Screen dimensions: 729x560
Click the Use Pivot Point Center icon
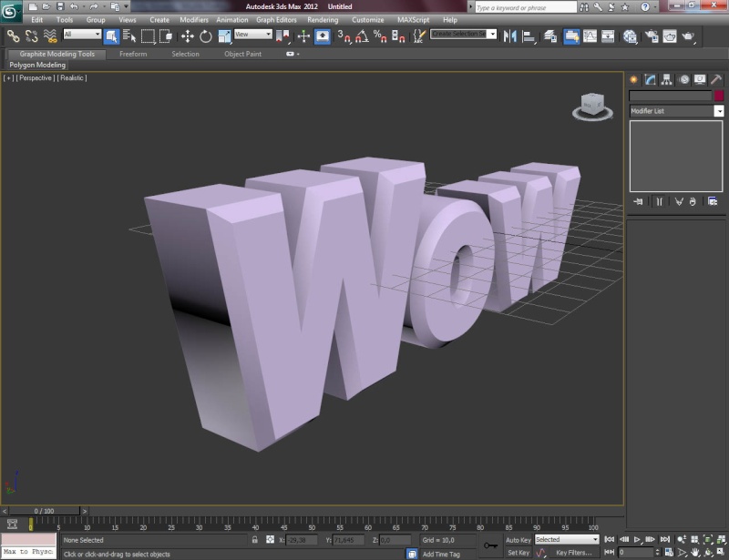[282, 36]
